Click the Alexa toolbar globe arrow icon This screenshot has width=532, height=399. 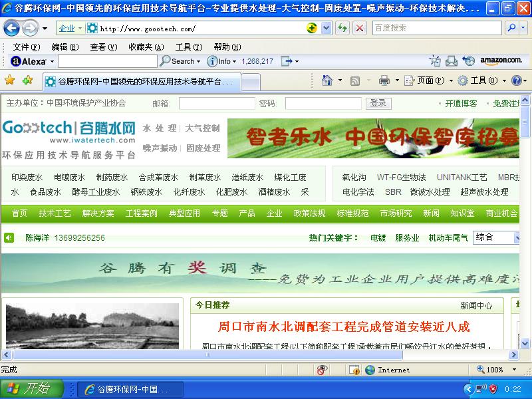click(x=469, y=61)
